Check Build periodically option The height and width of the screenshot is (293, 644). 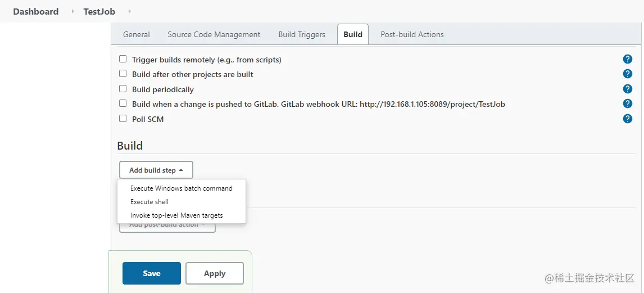coord(123,89)
